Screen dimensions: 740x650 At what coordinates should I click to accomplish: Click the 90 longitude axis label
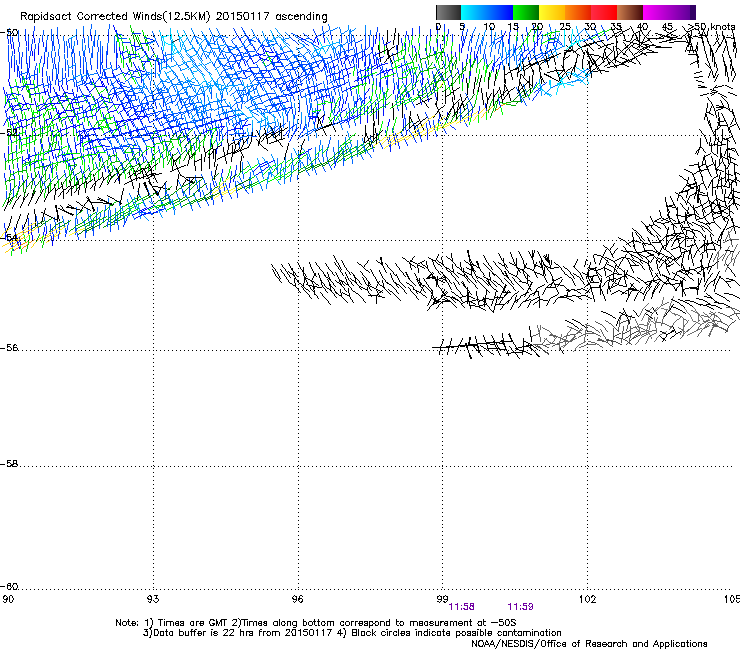click(x=8, y=599)
